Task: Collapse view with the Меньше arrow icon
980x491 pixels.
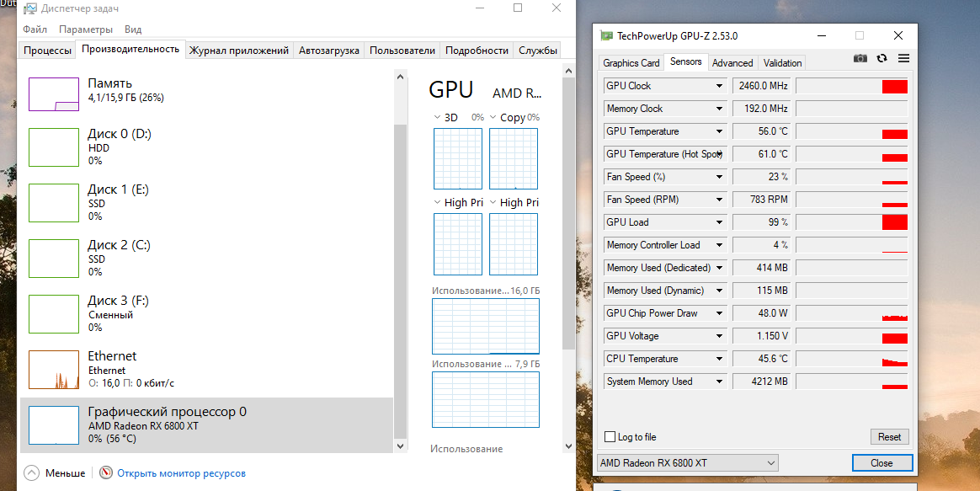Action: (x=32, y=472)
